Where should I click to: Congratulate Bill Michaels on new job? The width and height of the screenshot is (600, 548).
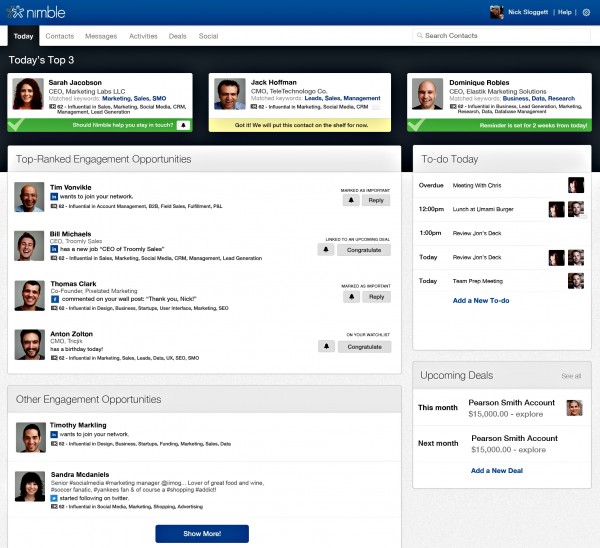364,250
